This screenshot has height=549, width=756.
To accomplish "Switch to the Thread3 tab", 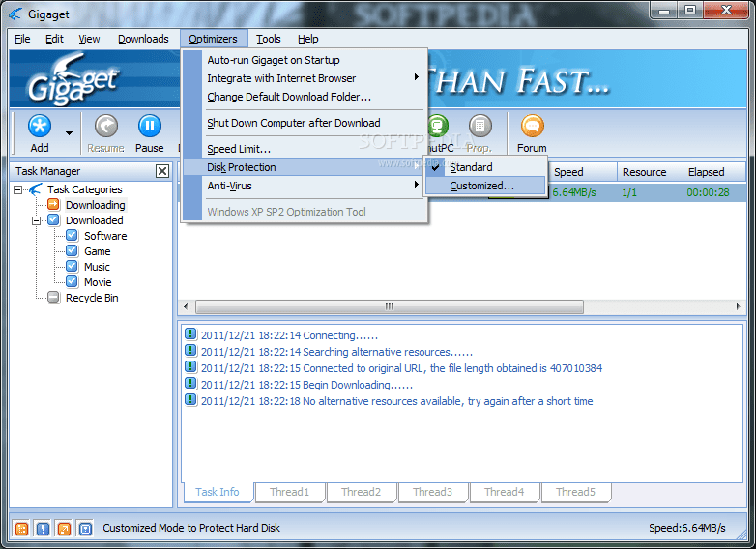I will click(x=432, y=492).
